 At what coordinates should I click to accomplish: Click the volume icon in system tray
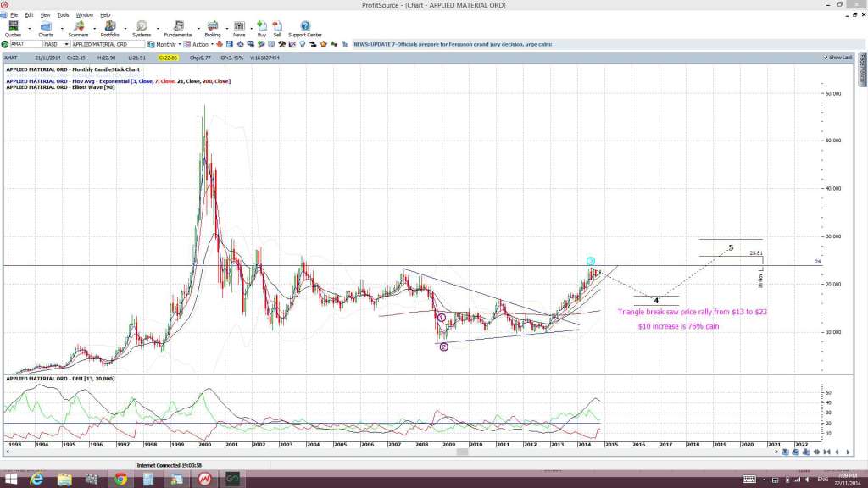(808, 480)
